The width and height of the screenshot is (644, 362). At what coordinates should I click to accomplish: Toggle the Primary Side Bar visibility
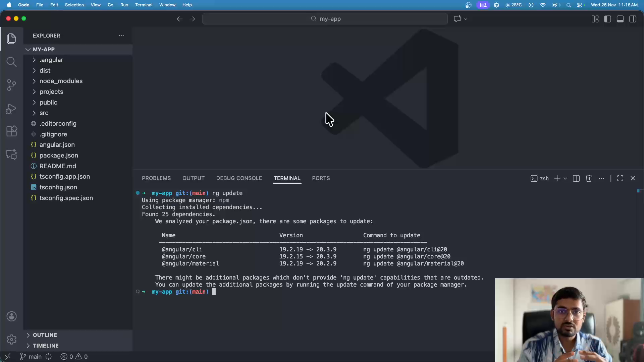pos(607,19)
